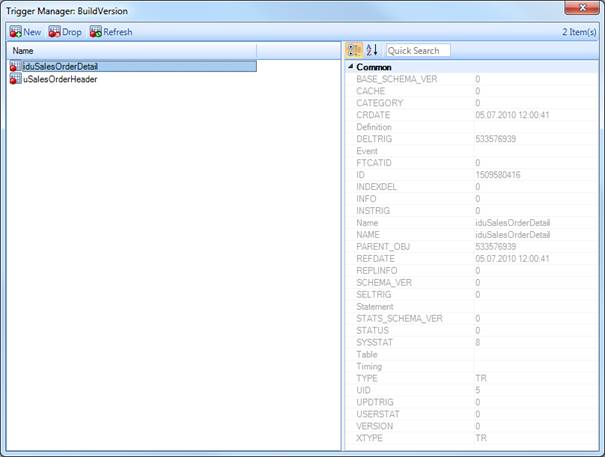Image resolution: width=605 pixels, height=457 pixels.
Task: Select the INSTRIG property row
Action: click(471, 211)
